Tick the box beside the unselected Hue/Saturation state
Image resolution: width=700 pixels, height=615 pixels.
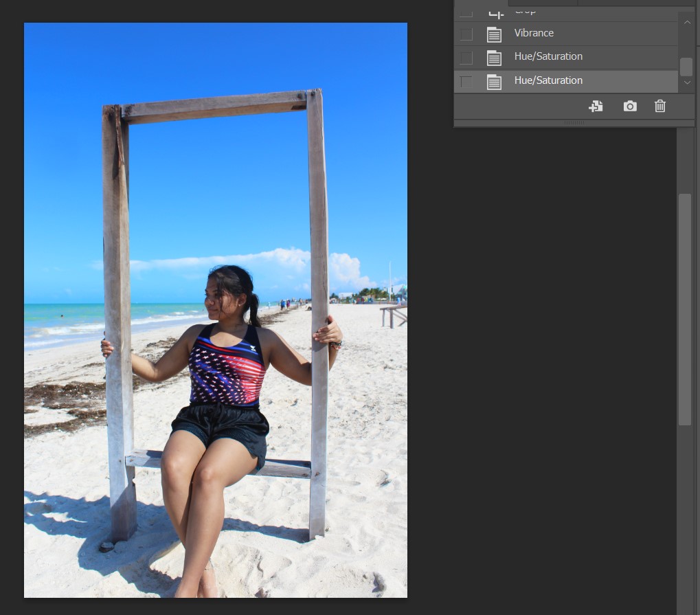[466, 57]
